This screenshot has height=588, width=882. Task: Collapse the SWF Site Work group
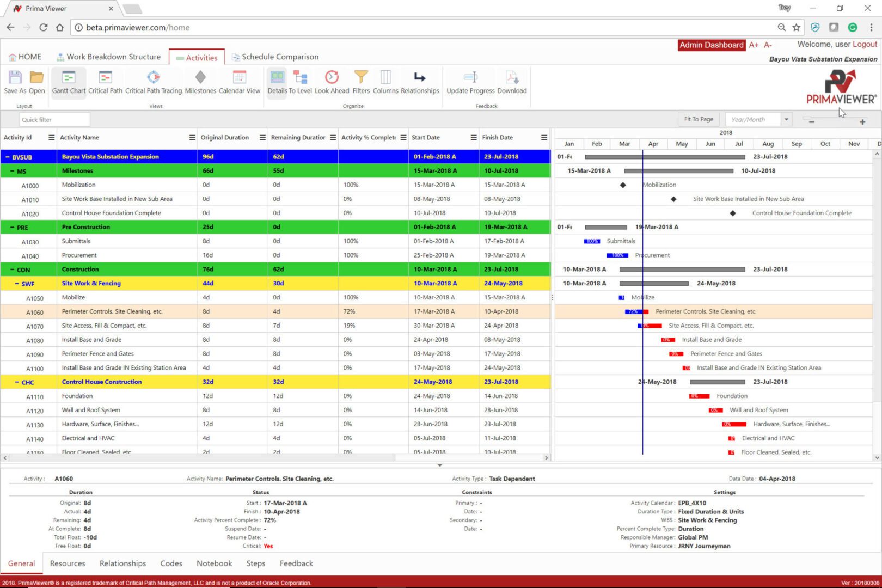[x=17, y=284]
